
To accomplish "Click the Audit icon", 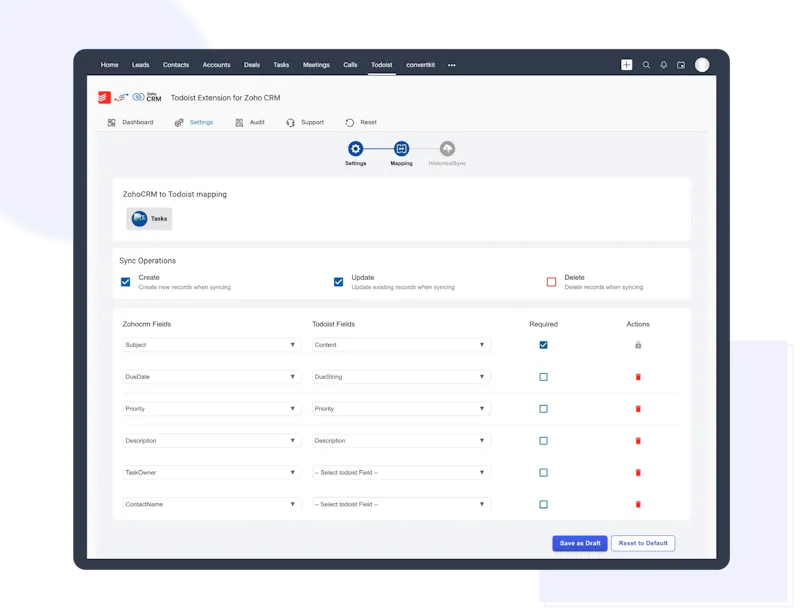I will pos(239,122).
